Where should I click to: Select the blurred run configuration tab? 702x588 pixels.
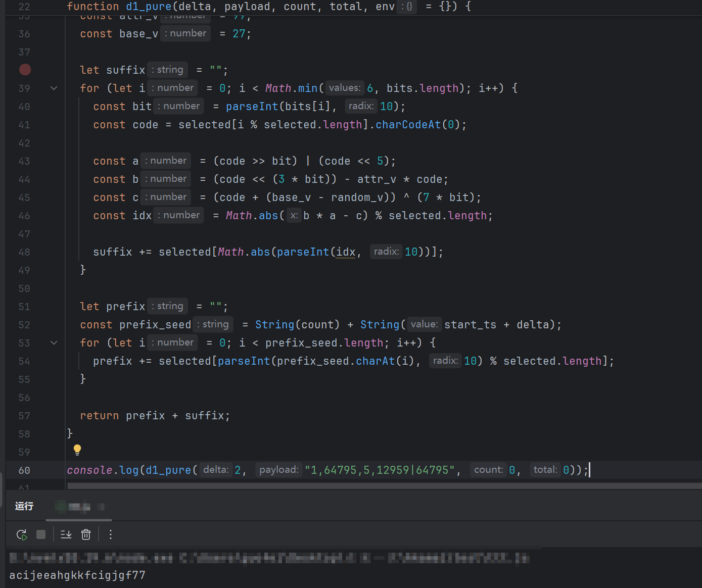tap(79, 506)
